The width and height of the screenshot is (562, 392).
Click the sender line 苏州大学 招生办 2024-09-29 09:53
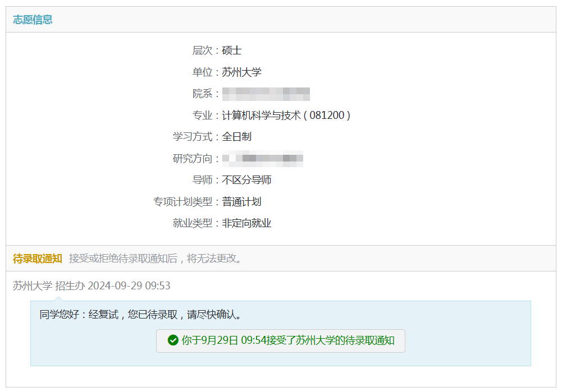click(x=92, y=285)
